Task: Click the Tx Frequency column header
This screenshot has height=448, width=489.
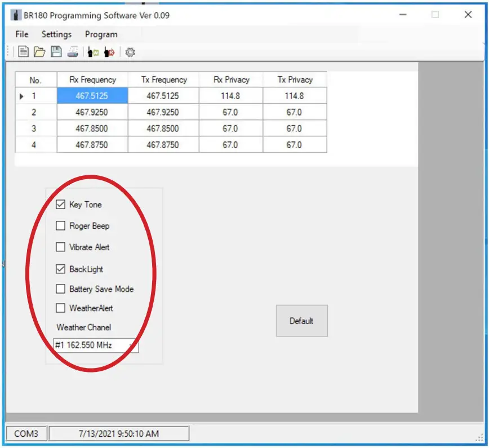Action: click(163, 79)
